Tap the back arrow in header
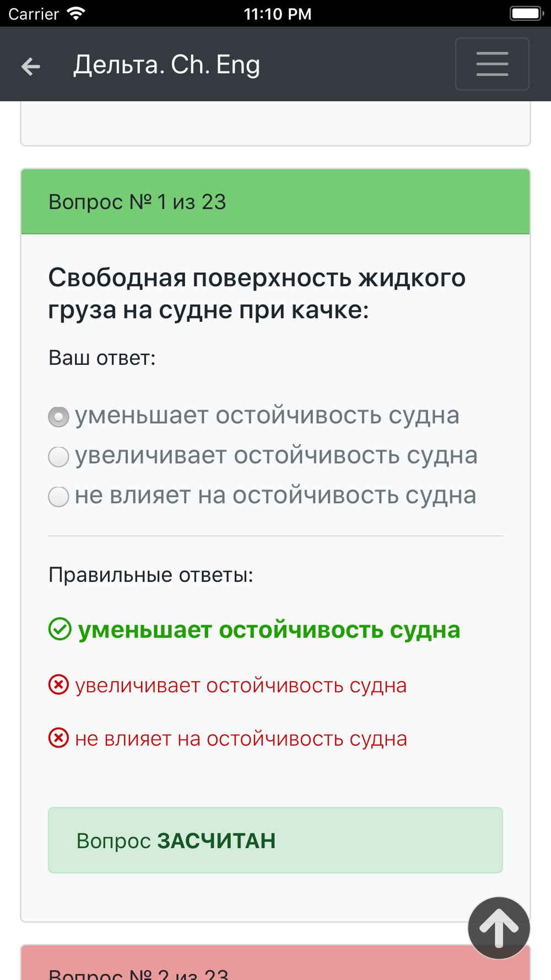Viewport: 551px width, 980px height. click(31, 66)
